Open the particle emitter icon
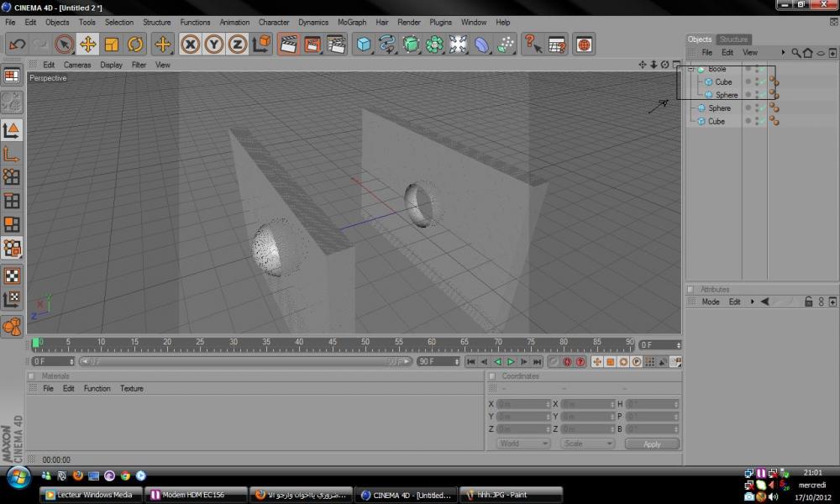This screenshot has width=840, height=504. click(x=506, y=44)
